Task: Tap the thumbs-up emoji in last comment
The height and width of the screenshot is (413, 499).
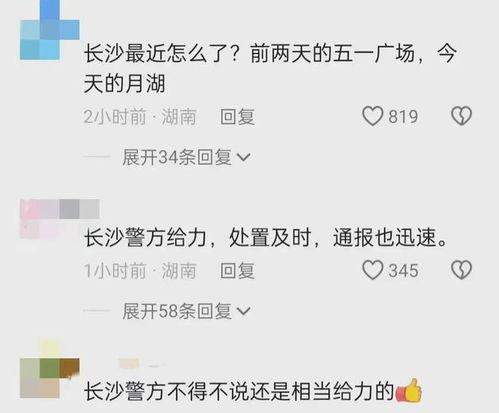Action: [x=409, y=390]
